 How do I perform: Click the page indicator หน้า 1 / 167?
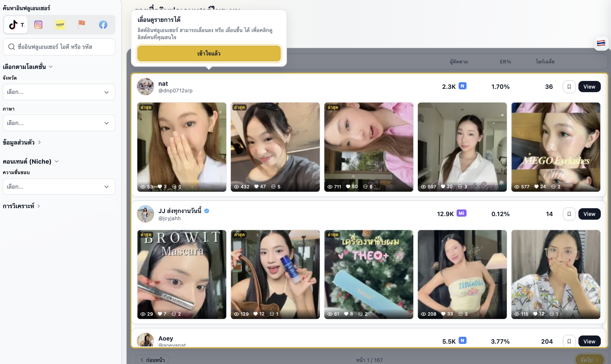pos(369,360)
